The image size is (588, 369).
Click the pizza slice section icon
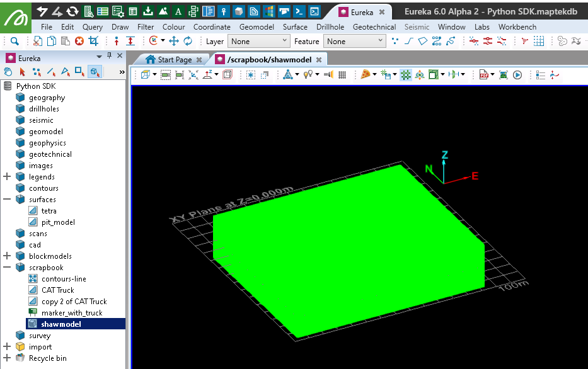tap(366, 74)
